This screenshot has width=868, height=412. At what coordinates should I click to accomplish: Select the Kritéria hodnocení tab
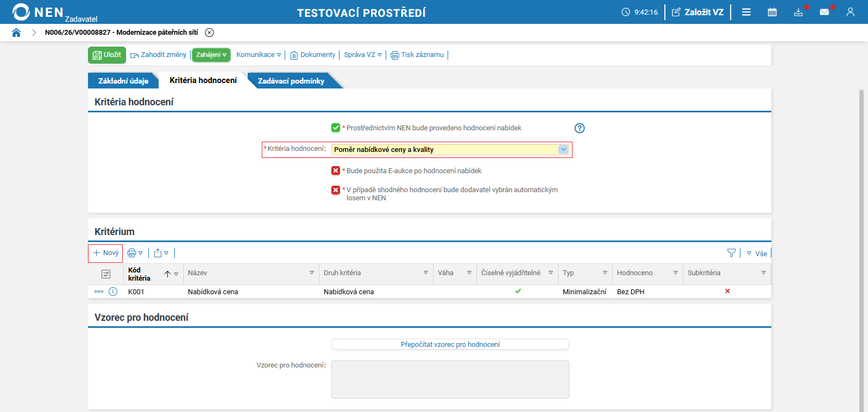(x=203, y=80)
